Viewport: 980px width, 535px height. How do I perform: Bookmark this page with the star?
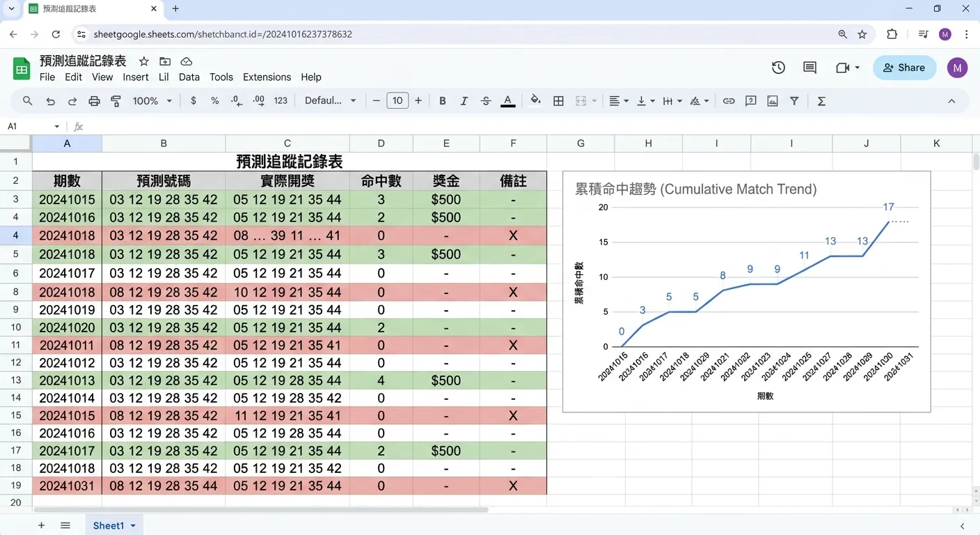tap(862, 34)
